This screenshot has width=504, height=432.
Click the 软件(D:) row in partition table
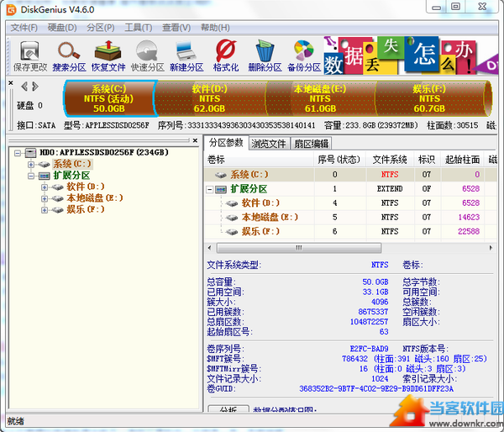tap(350, 203)
